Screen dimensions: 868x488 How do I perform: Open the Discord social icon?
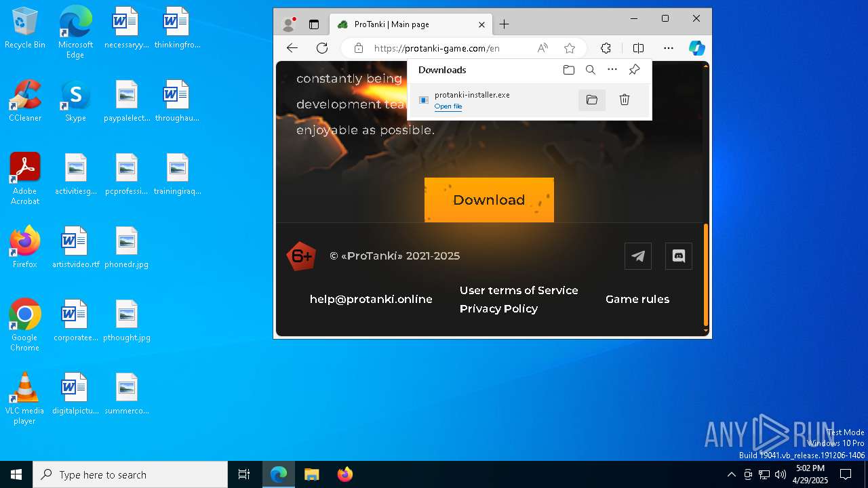pyautogui.click(x=679, y=256)
